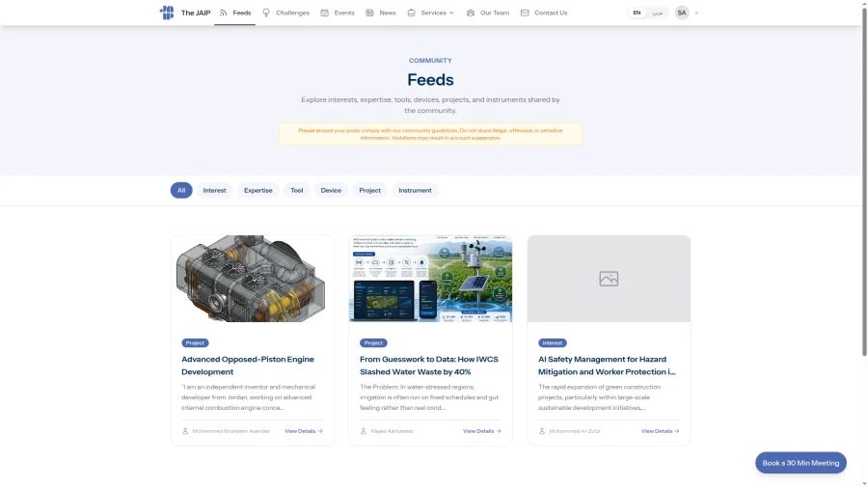868x488 pixels.
Task: Click Book a 30 Min Meeting button
Action: 800,463
